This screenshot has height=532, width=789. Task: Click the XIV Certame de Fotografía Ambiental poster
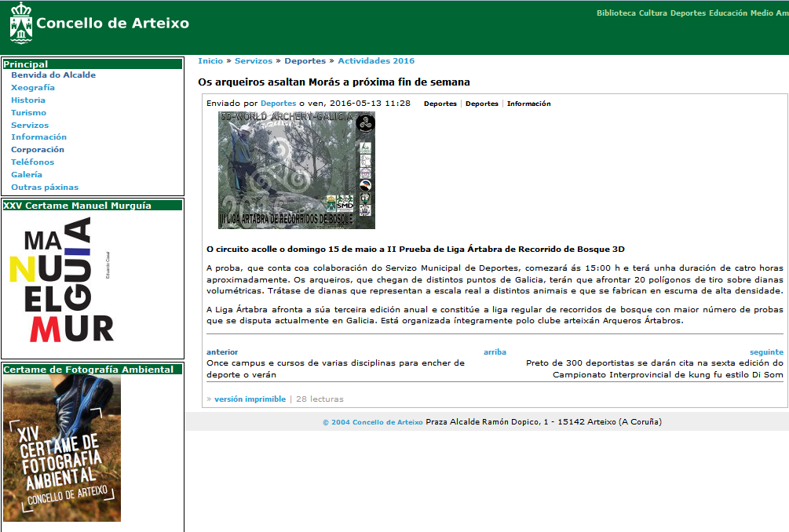point(61,449)
